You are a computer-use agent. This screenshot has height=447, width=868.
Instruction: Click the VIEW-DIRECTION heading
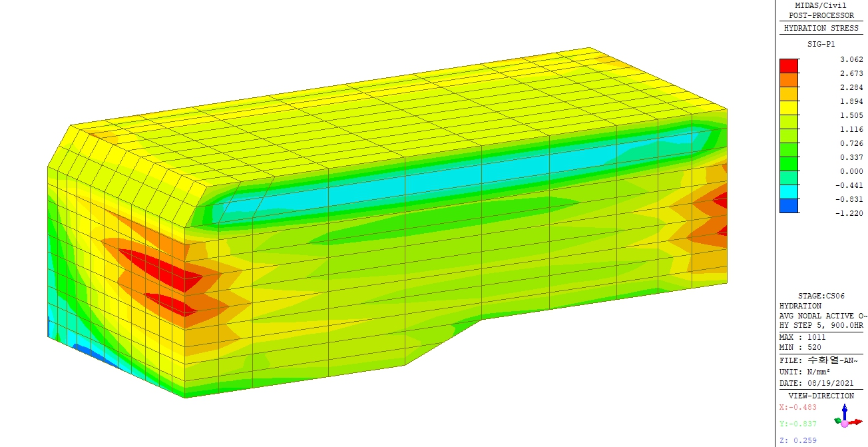[821, 396]
